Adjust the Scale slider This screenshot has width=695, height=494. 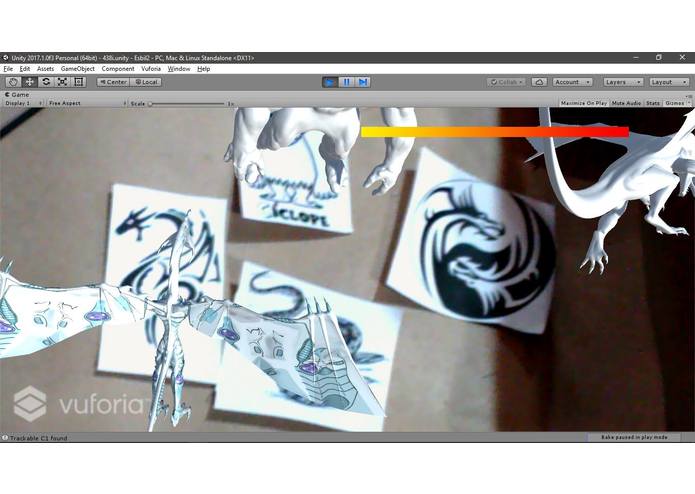click(x=187, y=104)
